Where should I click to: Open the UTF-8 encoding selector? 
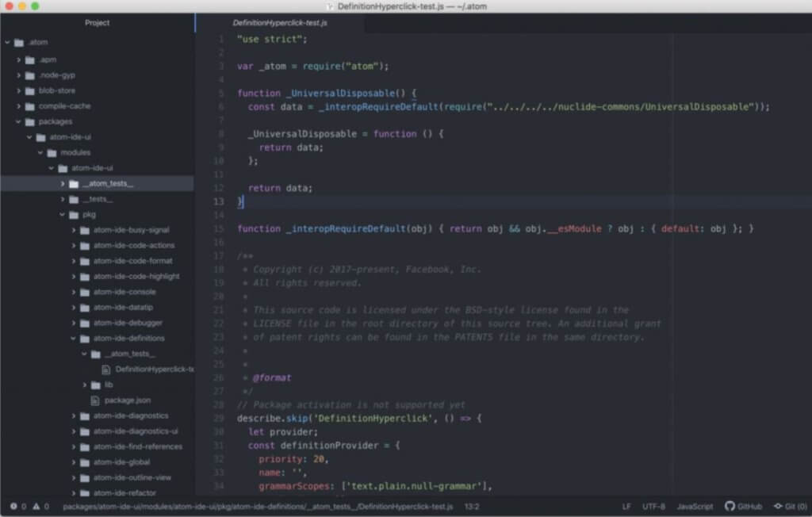point(653,506)
